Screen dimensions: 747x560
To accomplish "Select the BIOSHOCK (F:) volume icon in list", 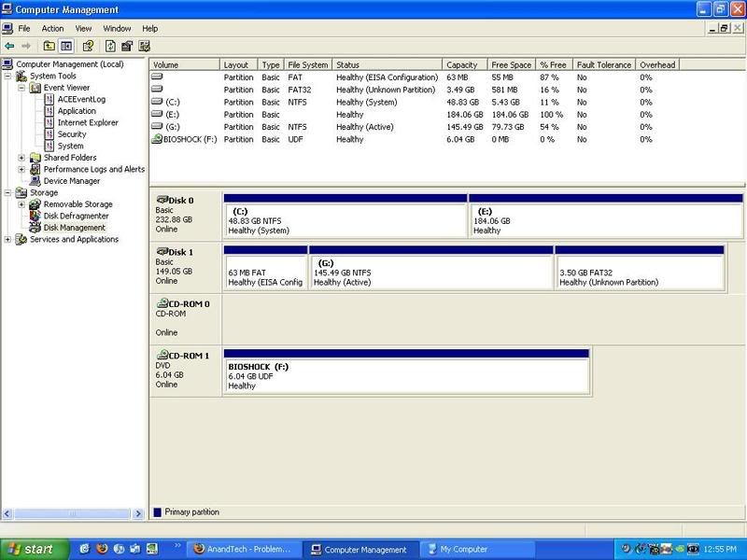I will tap(156, 139).
